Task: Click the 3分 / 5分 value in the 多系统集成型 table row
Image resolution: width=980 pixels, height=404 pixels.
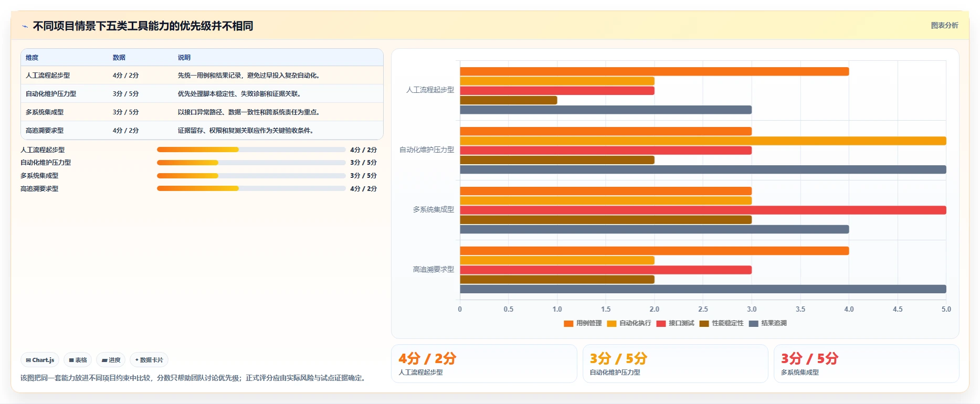Action: click(x=125, y=112)
